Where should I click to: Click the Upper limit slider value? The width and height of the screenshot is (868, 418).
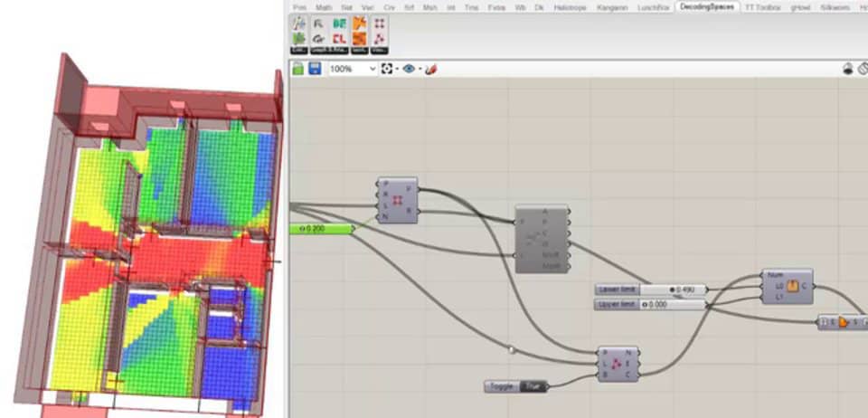673,305
